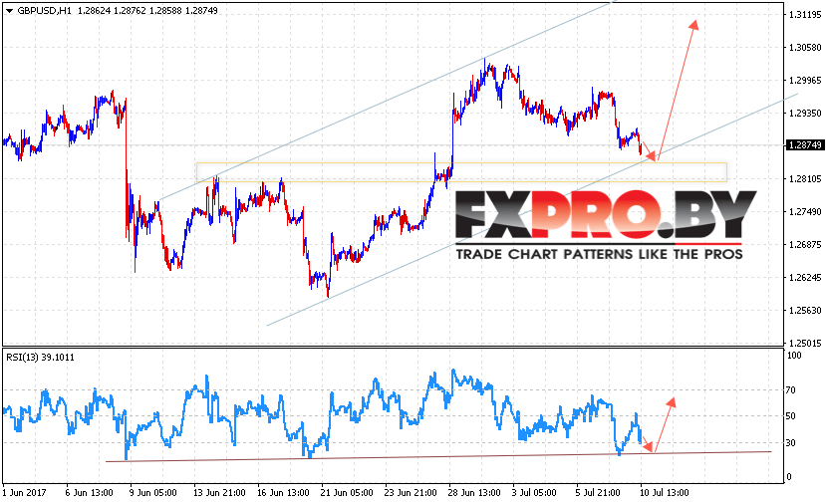Click the 28 Jun 13:00 time axis label
Image resolution: width=826 pixels, height=504 pixels.
pyautogui.click(x=474, y=493)
